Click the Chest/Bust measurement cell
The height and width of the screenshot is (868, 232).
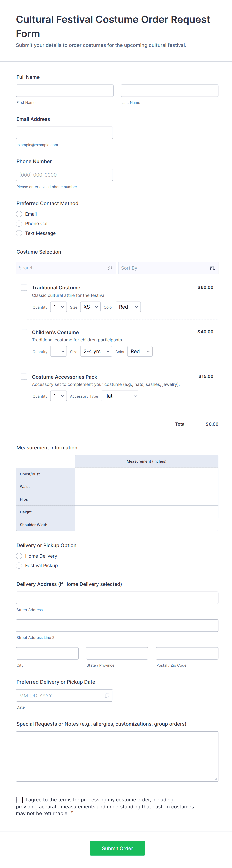coord(146,474)
